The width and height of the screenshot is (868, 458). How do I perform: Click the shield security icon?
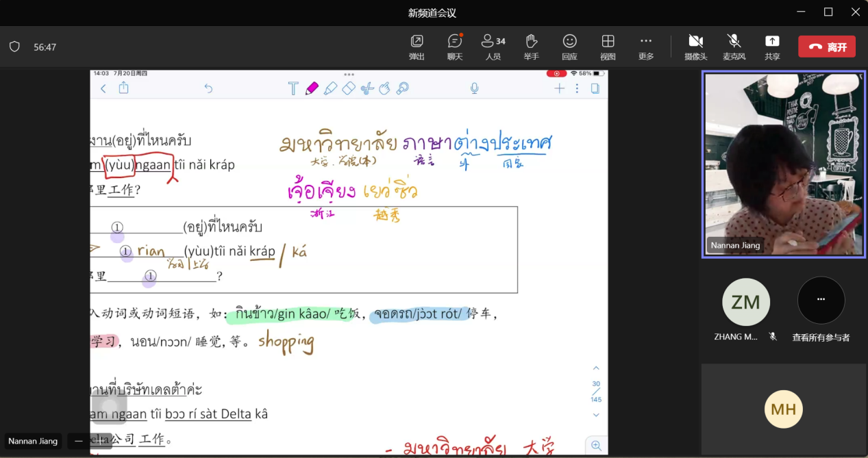point(14,47)
